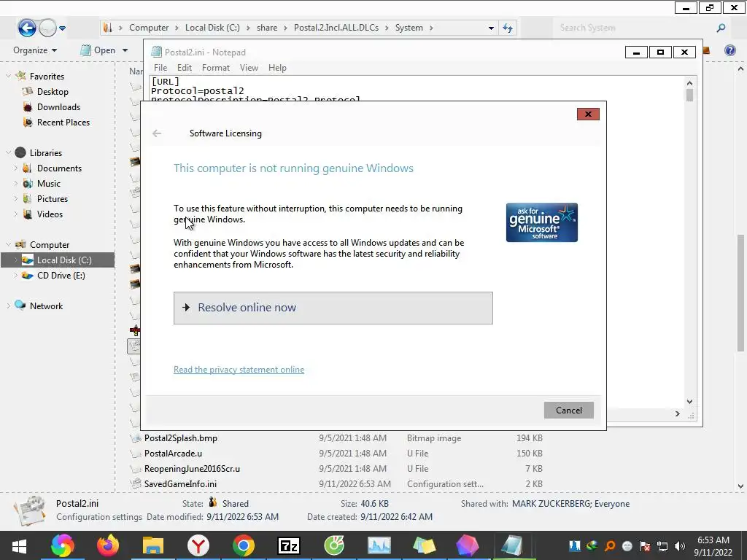Viewport: 747px width, 560px height.
Task: Select ReopeningJune2016Scr.u file
Action: click(x=192, y=469)
